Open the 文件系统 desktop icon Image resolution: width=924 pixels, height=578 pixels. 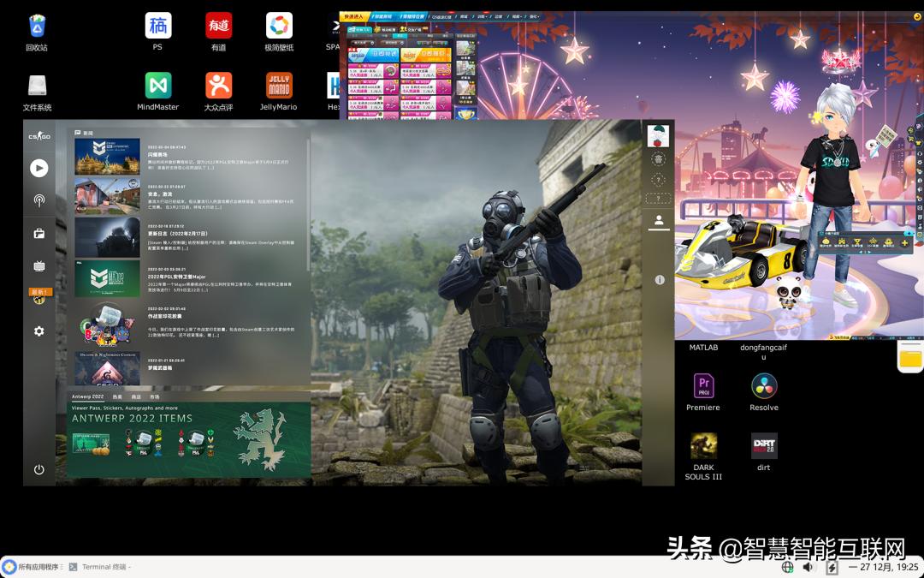(x=37, y=92)
